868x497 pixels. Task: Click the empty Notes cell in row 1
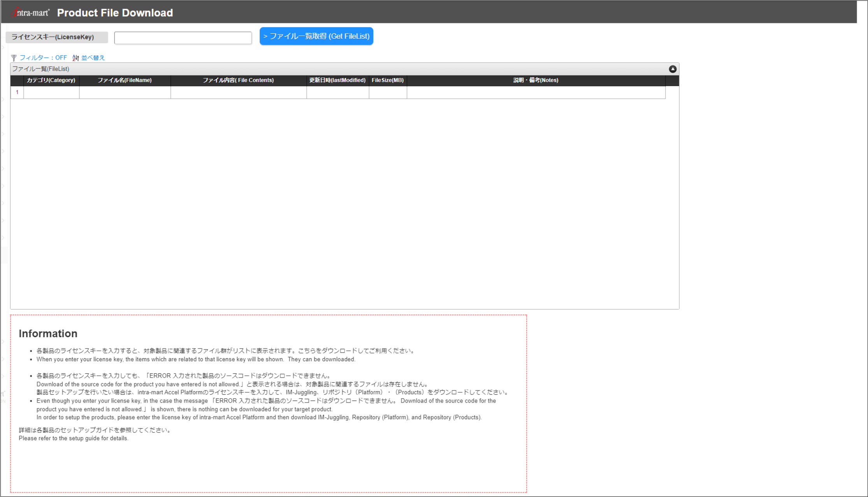pos(536,92)
